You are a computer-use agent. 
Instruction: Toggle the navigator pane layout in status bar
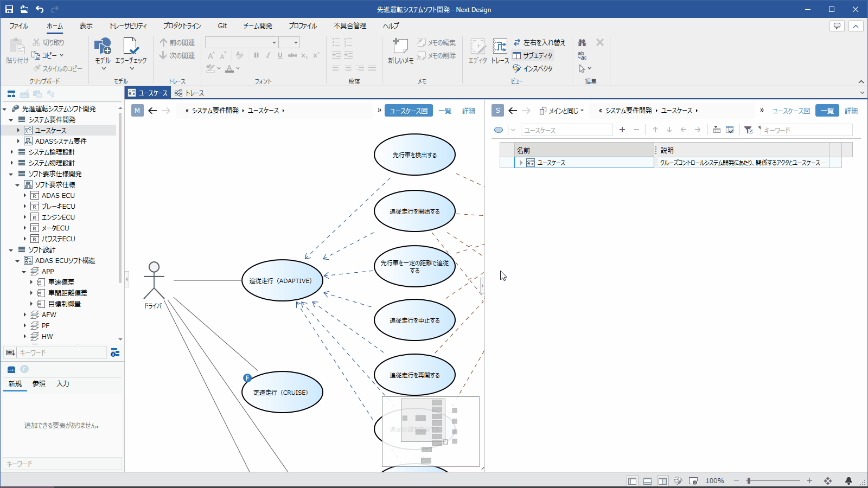pyautogui.click(x=633, y=481)
